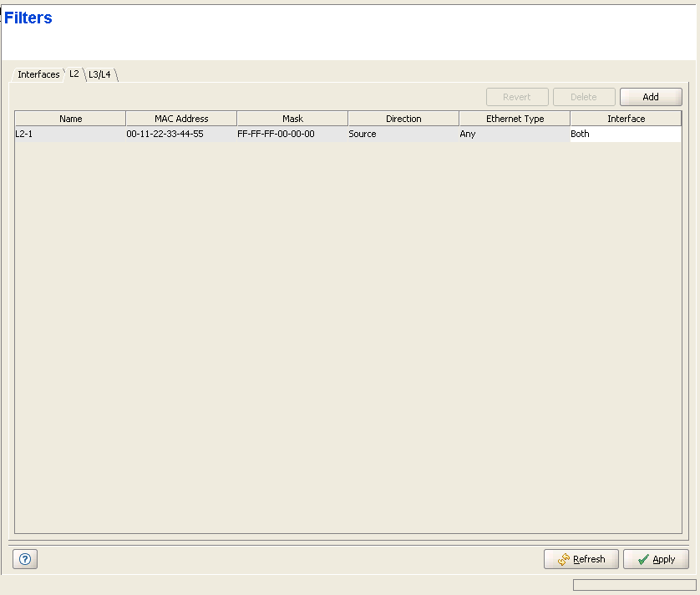Sort by the Name column header
The width and height of the screenshot is (700, 595).
[x=71, y=119]
